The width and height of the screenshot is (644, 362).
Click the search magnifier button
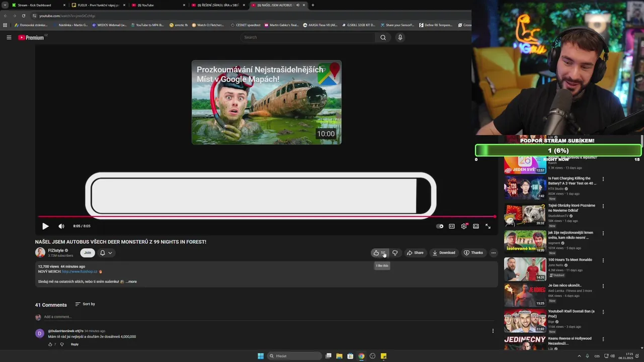click(x=383, y=37)
